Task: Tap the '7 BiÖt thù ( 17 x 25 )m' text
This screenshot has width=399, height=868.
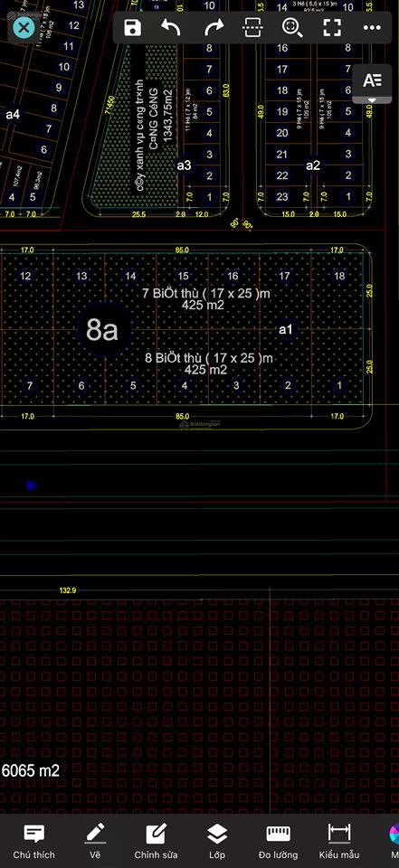Action: [x=206, y=293]
